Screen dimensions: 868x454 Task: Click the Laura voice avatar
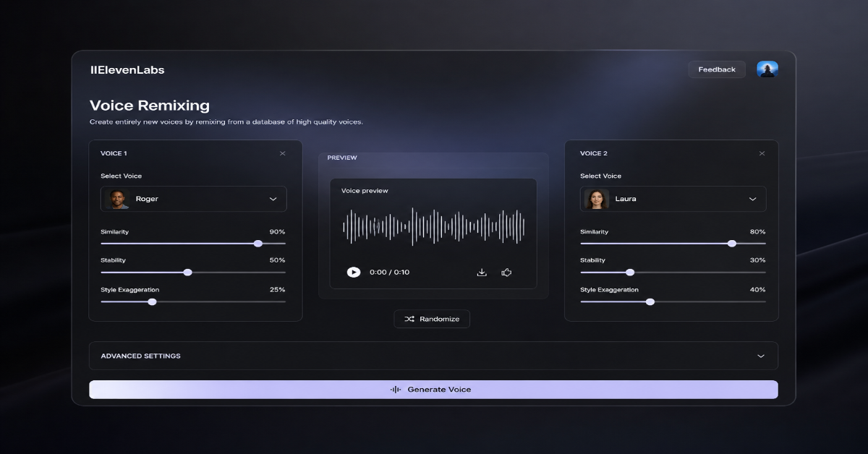click(597, 199)
